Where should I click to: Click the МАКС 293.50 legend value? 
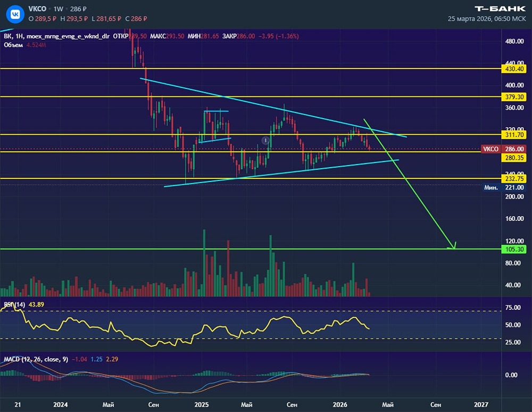(x=167, y=36)
